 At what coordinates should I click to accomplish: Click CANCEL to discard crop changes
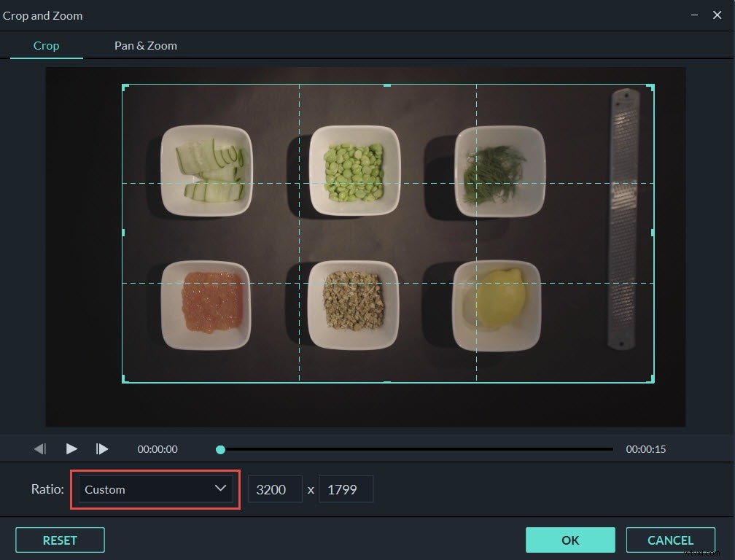(670, 540)
